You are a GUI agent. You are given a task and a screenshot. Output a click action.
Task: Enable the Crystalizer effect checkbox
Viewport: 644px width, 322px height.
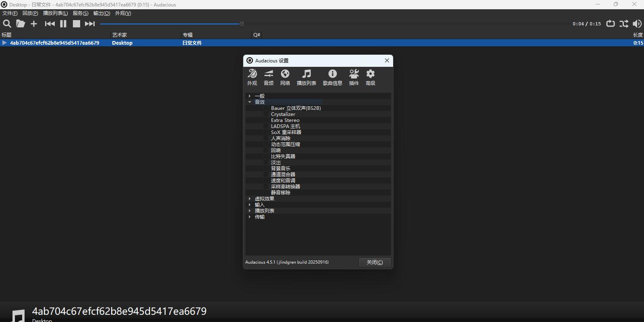pos(266,114)
